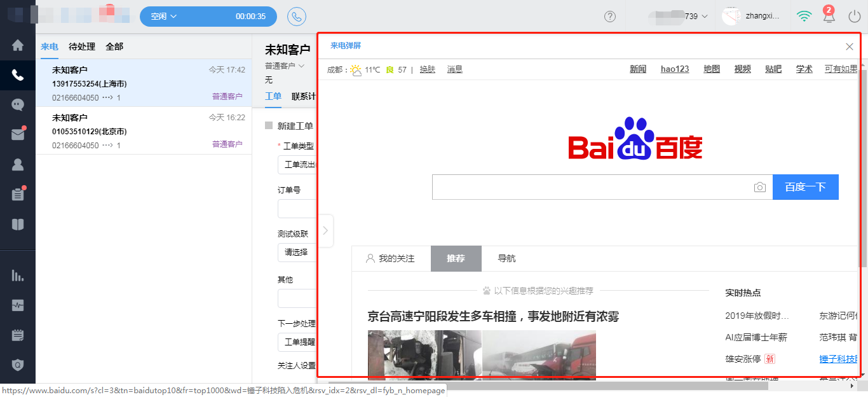This screenshot has width=868, height=397.
Task: Select the call from 13917553254(上海市)
Action: pyautogui.click(x=144, y=83)
